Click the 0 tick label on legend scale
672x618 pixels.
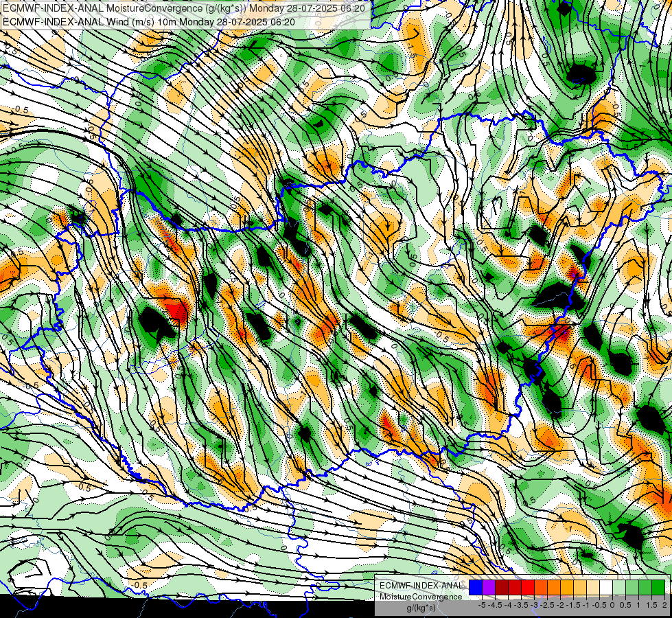click(612, 605)
